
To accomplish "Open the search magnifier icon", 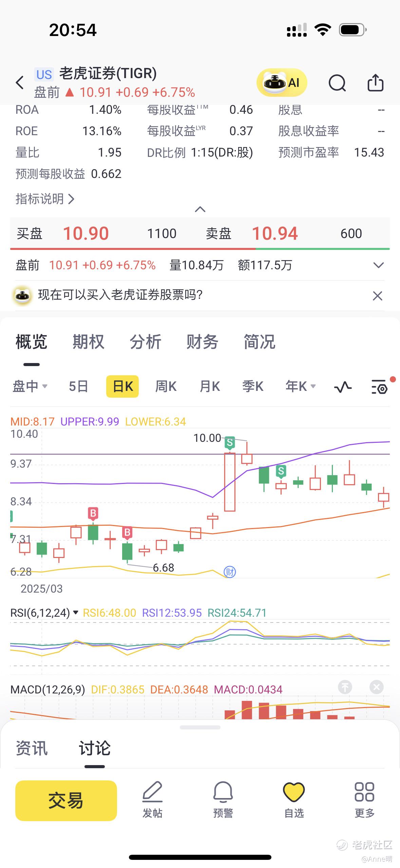I will coord(337,83).
